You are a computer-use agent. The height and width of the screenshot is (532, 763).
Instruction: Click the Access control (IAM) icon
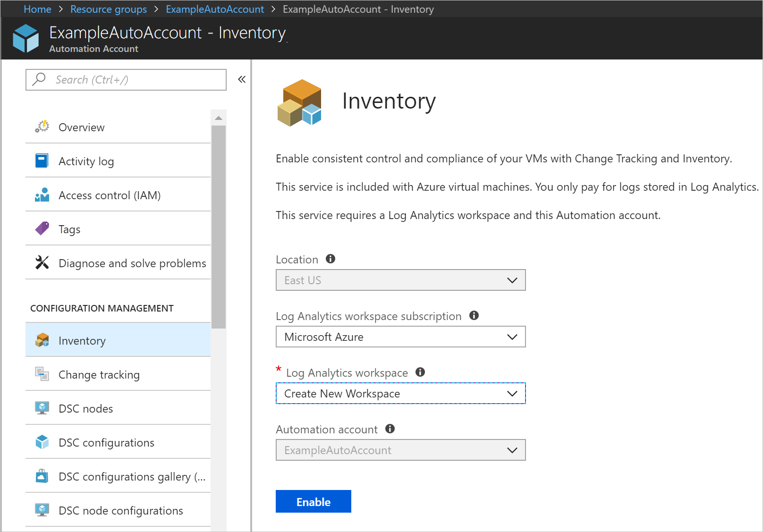(42, 195)
